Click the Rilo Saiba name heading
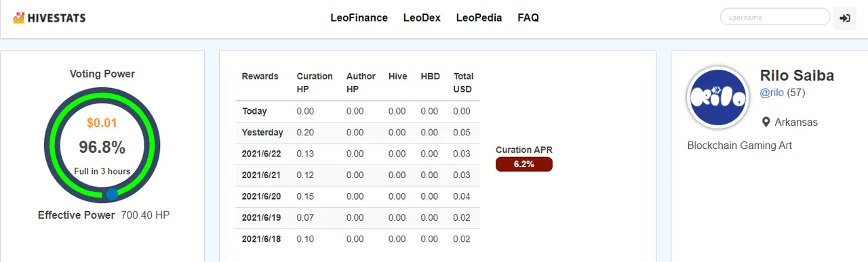Viewport: 868px width, 262px height. 797,75
